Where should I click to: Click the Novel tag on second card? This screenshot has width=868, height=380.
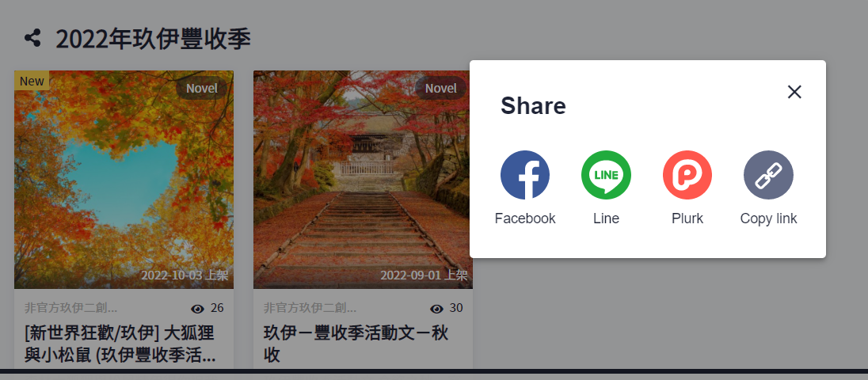(440, 88)
